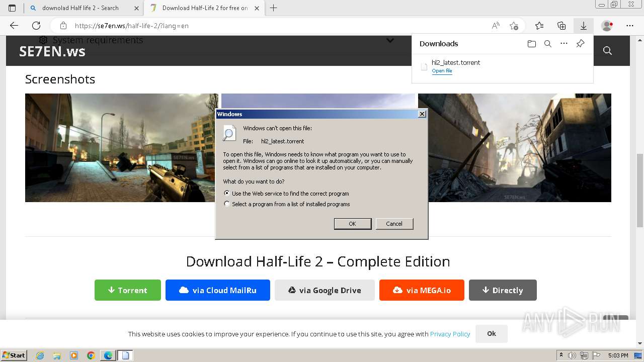Accept cookies with Ok button

click(x=492, y=333)
